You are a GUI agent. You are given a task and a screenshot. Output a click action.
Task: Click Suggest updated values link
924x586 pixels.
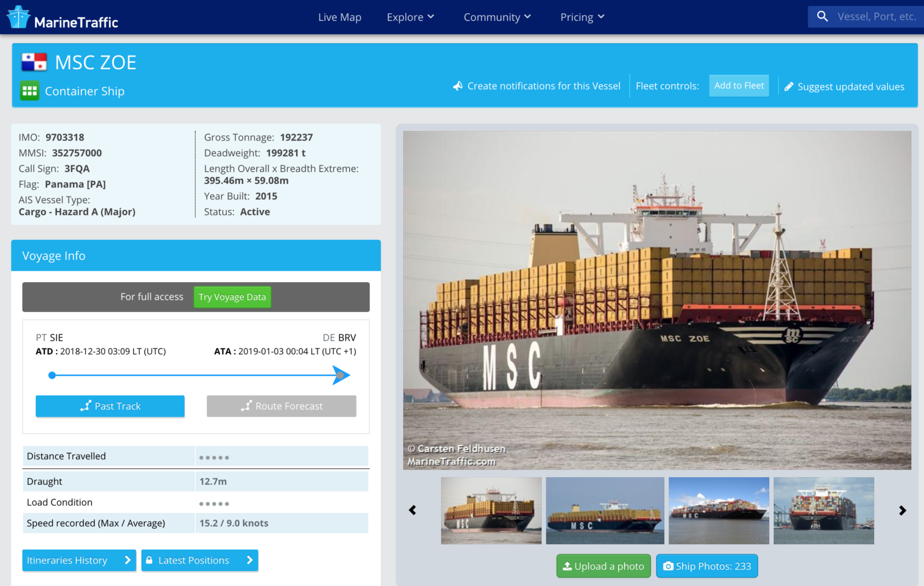[844, 87]
